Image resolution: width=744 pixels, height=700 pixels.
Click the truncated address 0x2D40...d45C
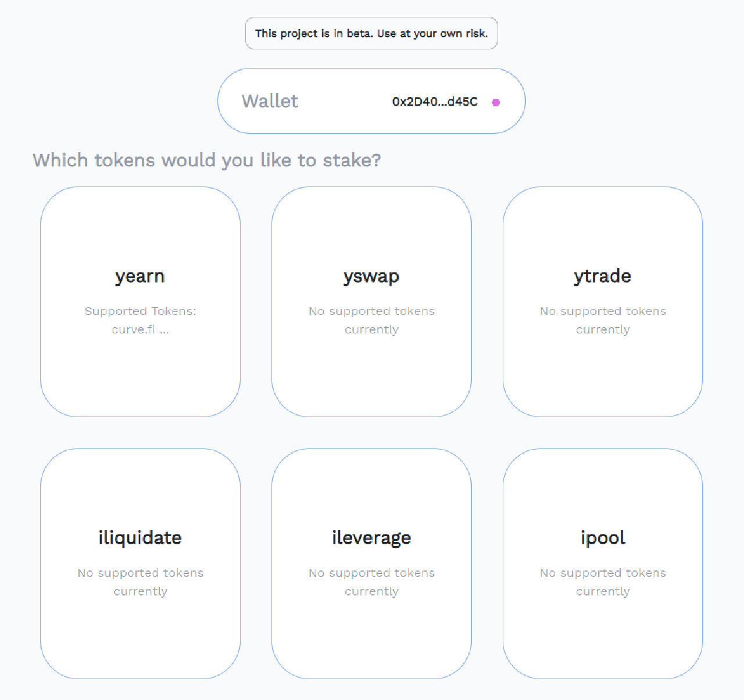point(435,101)
